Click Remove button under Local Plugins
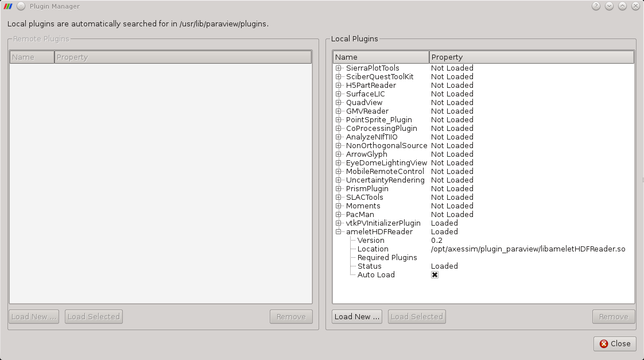This screenshot has height=360, width=644. [614, 316]
